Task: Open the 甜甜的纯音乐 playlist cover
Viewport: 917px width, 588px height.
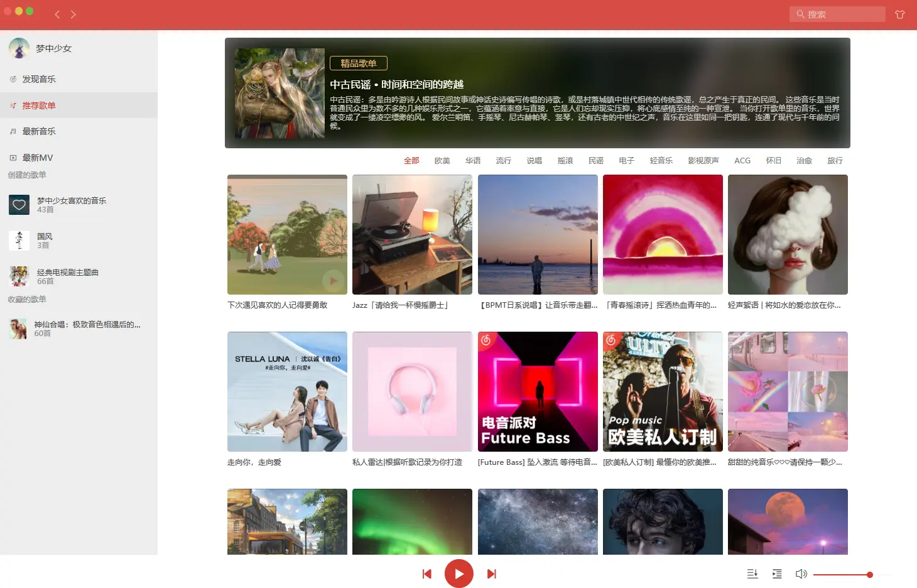Action: coord(788,391)
